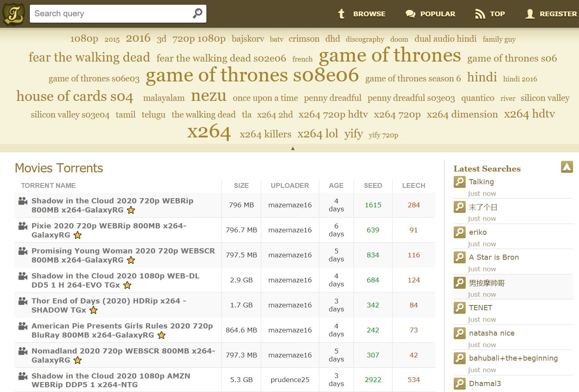This screenshot has height=392, width=579.
Task: Click the search icon beside Dhamal3
Action: pyautogui.click(x=460, y=384)
